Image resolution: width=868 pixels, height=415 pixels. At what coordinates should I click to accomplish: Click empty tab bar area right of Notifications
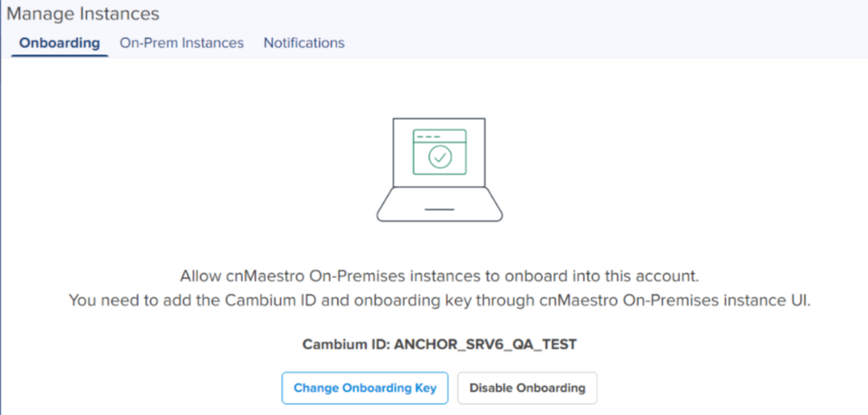[x=603, y=43]
